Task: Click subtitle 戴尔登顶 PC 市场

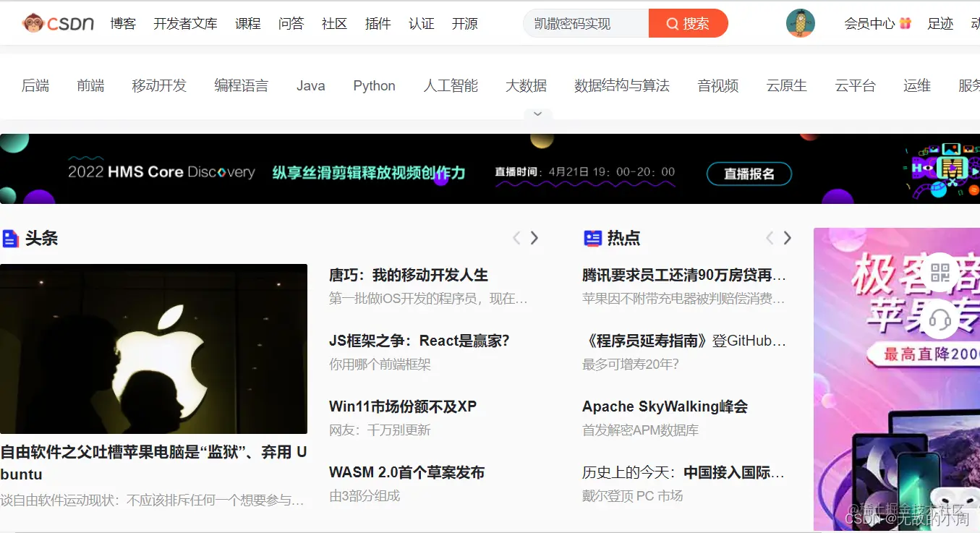Action: (x=632, y=495)
